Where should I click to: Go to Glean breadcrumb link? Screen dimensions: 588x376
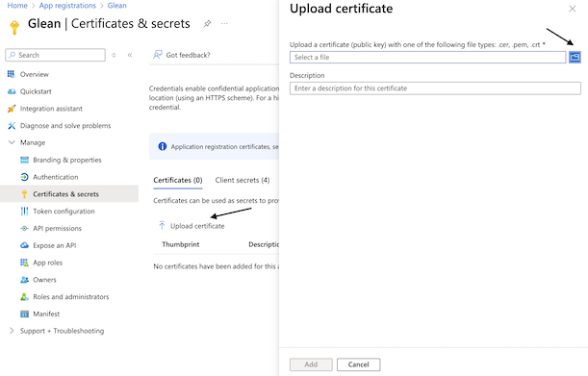117,6
